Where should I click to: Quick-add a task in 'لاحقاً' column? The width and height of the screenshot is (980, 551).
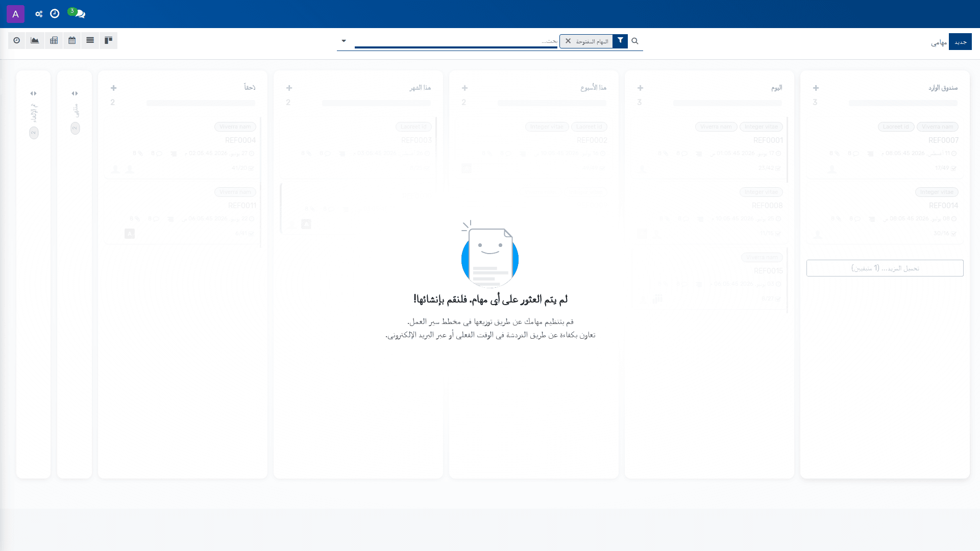(113, 88)
